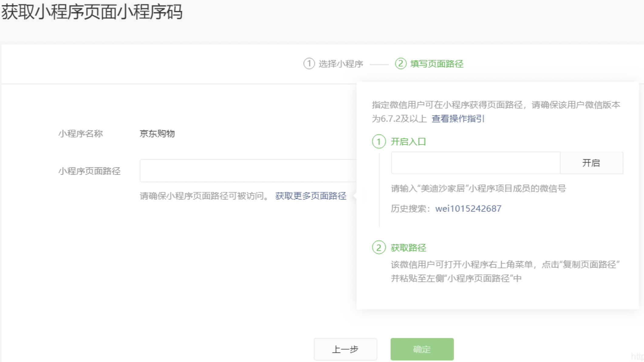Click the green step 2 circle icon in wizard
This screenshot has width=644, height=362.
tap(400, 63)
